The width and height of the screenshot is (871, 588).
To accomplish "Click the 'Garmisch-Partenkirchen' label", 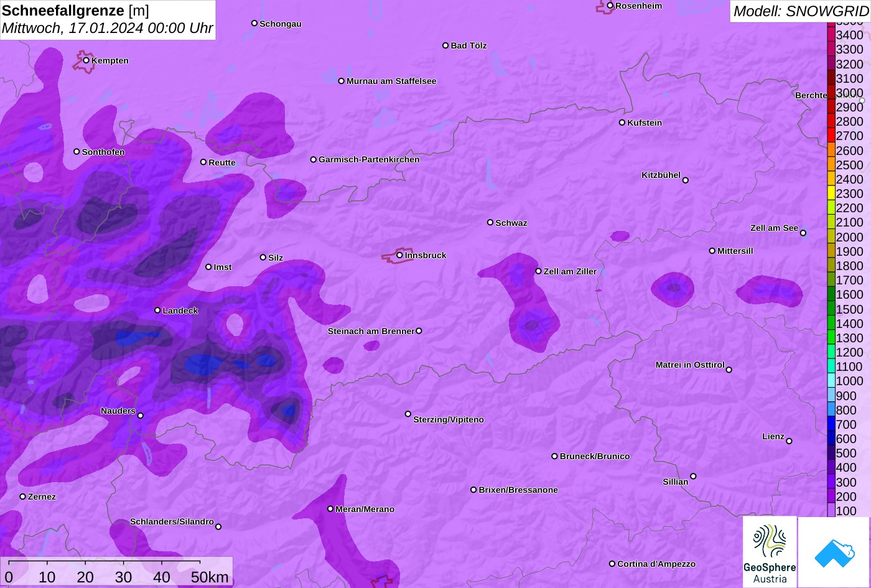I will coord(369,159).
